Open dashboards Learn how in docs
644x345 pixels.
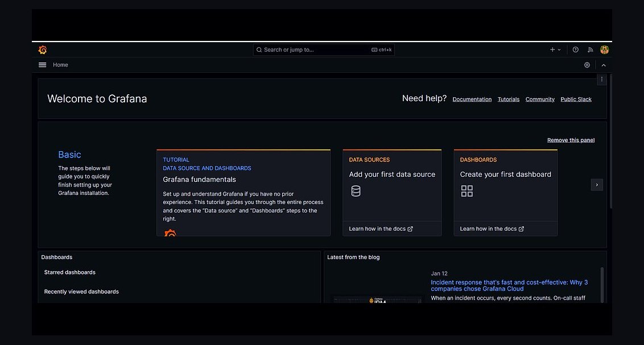492,229
